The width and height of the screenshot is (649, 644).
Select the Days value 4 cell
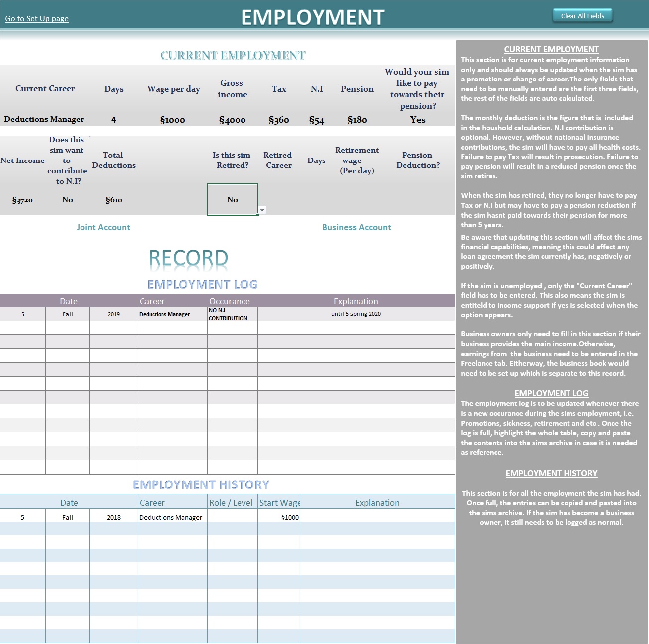click(114, 119)
